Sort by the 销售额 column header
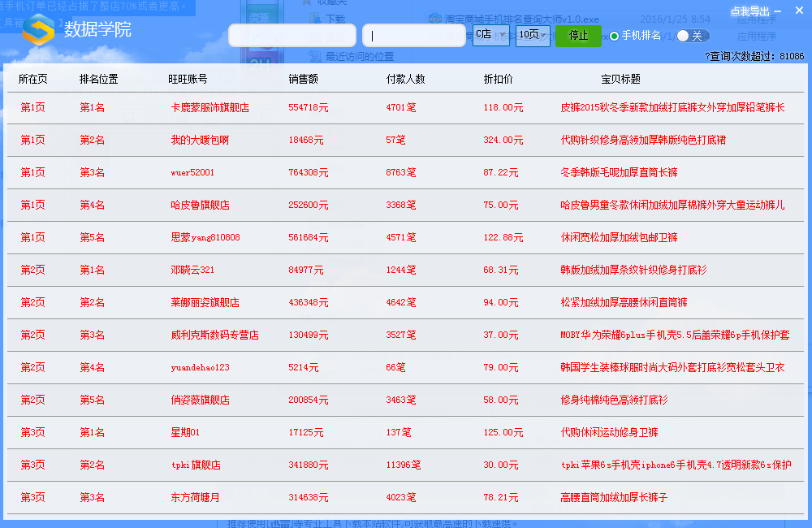Screen dimensions: 812x528 [x=303, y=79]
